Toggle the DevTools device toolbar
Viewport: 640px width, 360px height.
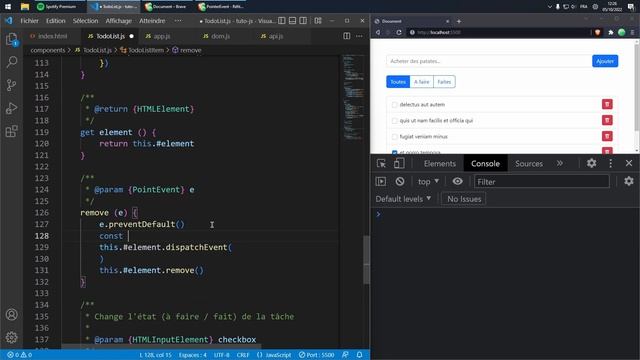(x=399, y=163)
